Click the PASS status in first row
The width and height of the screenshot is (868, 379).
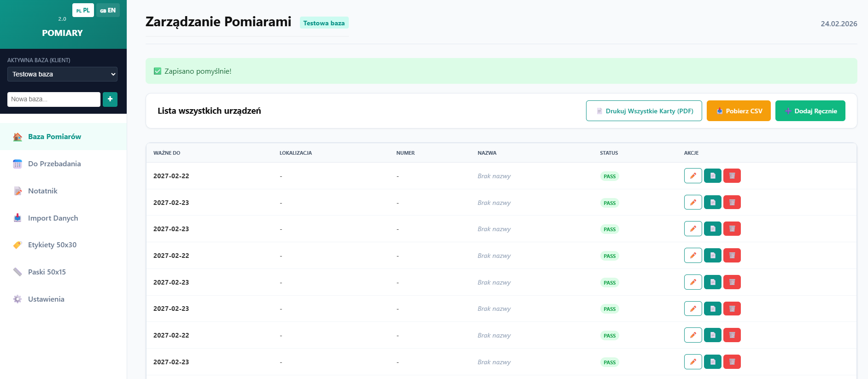click(x=610, y=176)
